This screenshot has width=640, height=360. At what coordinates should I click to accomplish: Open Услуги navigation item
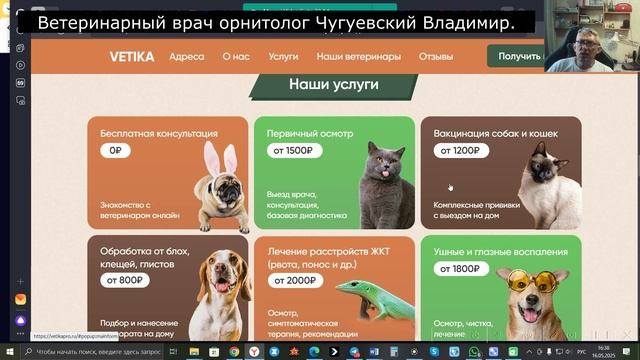(x=283, y=57)
